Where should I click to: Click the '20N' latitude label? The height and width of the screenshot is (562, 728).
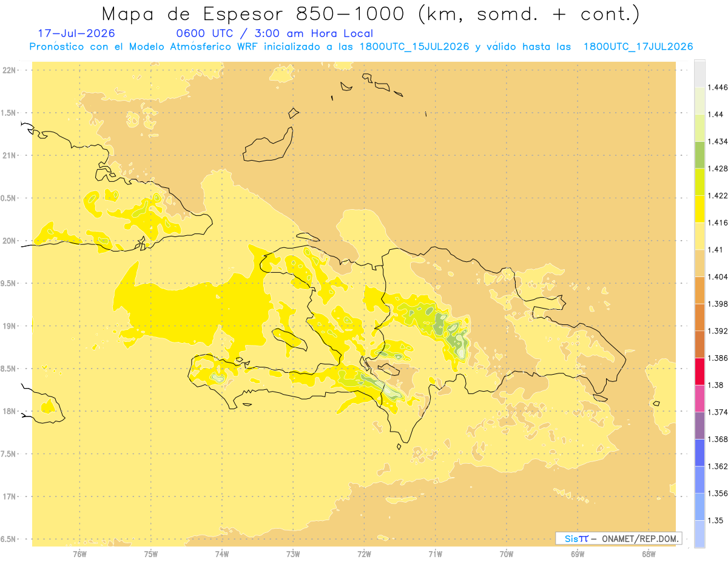pyautogui.click(x=9, y=241)
